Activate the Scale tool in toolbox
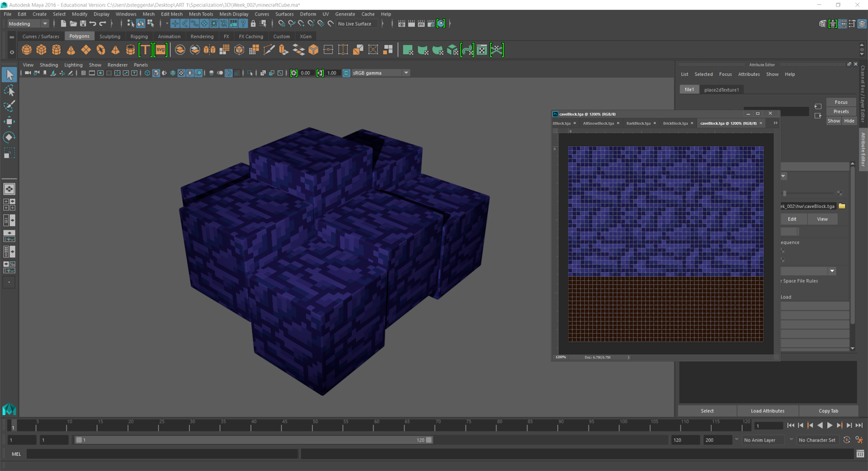Image resolution: width=868 pixels, height=471 pixels. click(x=9, y=153)
